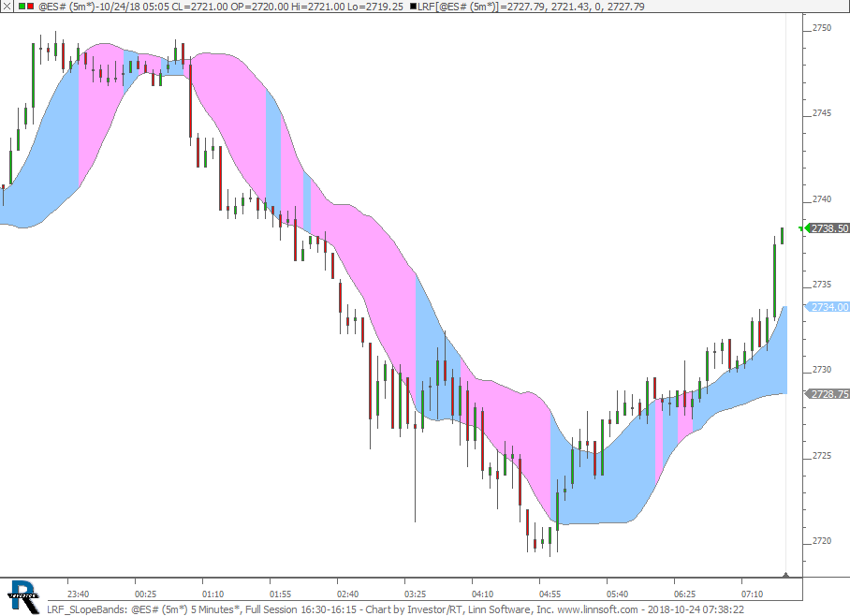The height and width of the screenshot is (616, 850).
Task: Click the X box in the chart title bar
Action: 6,7
